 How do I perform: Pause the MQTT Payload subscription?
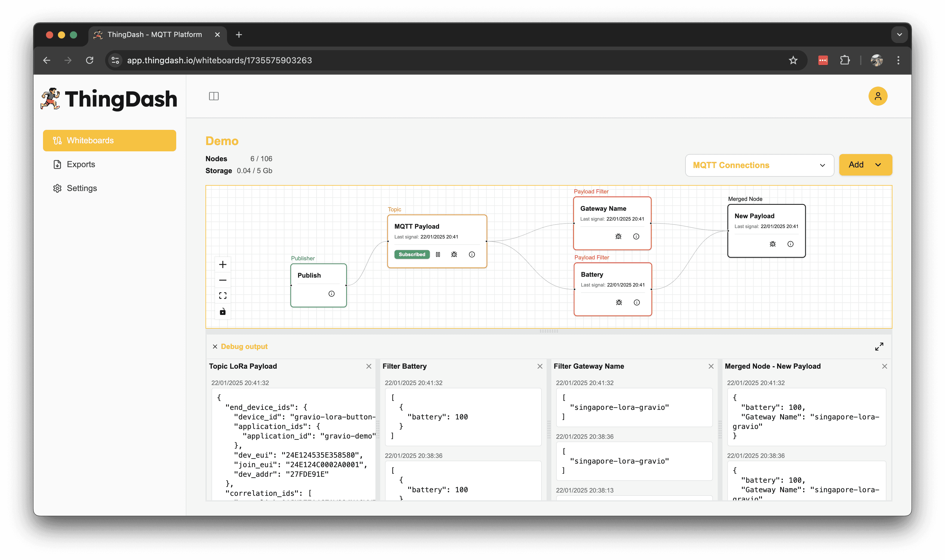(x=438, y=254)
